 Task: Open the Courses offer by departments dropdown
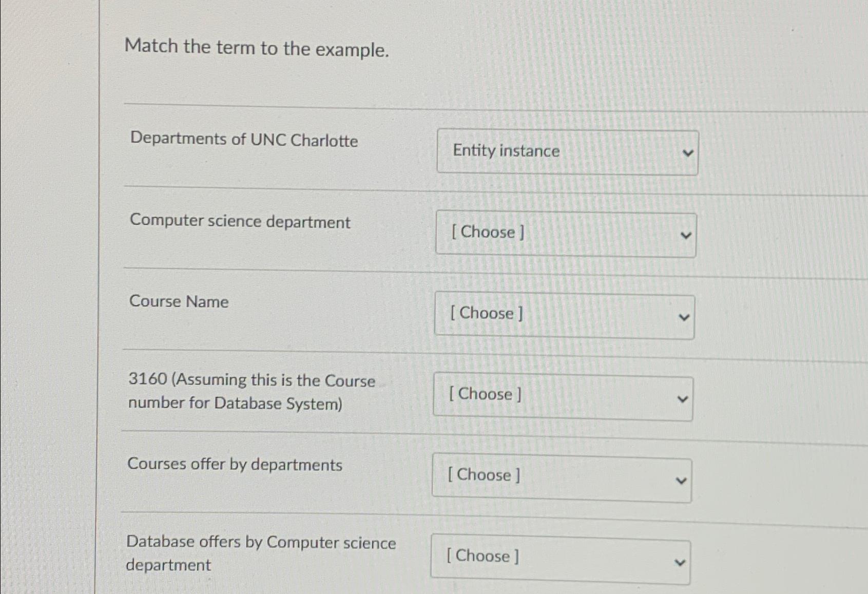[562, 478]
